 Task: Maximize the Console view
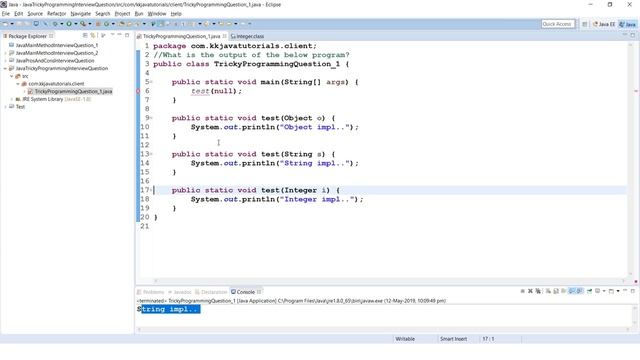[633, 291]
